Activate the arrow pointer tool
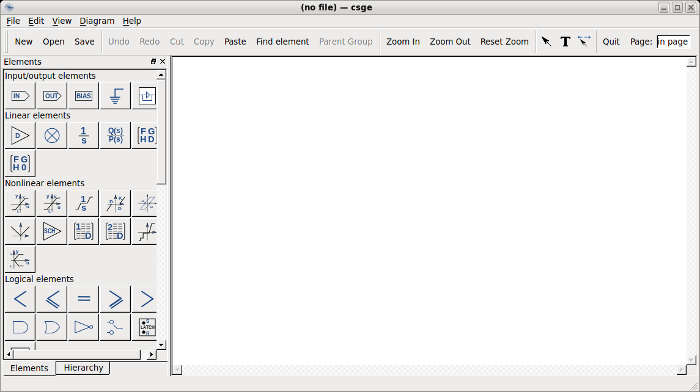 pyautogui.click(x=546, y=42)
